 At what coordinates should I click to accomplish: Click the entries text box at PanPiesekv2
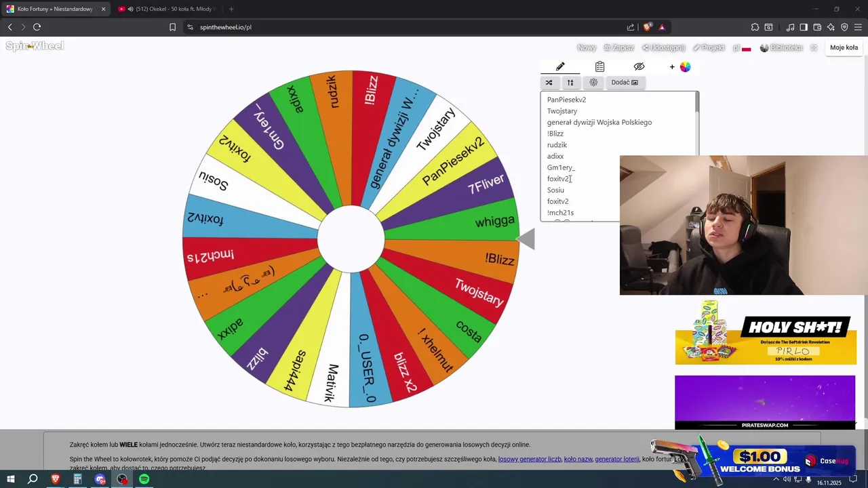[x=566, y=100]
